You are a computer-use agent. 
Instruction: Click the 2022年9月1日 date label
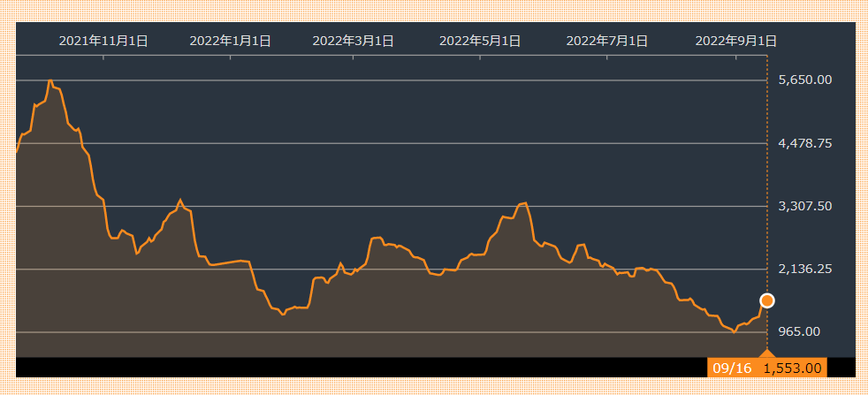click(x=736, y=41)
